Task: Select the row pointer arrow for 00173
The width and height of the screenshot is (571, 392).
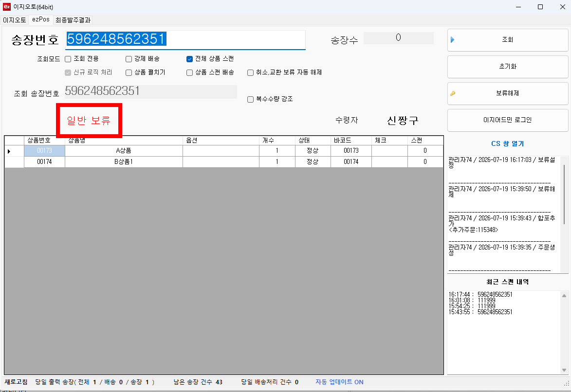Action: pos(9,151)
